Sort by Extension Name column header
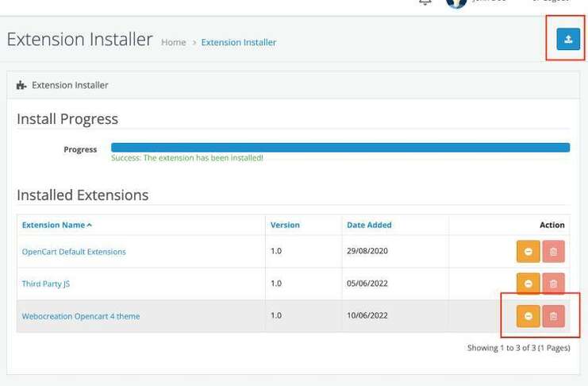The height and width of the screenshot is (386, 588). pos(56,225)
